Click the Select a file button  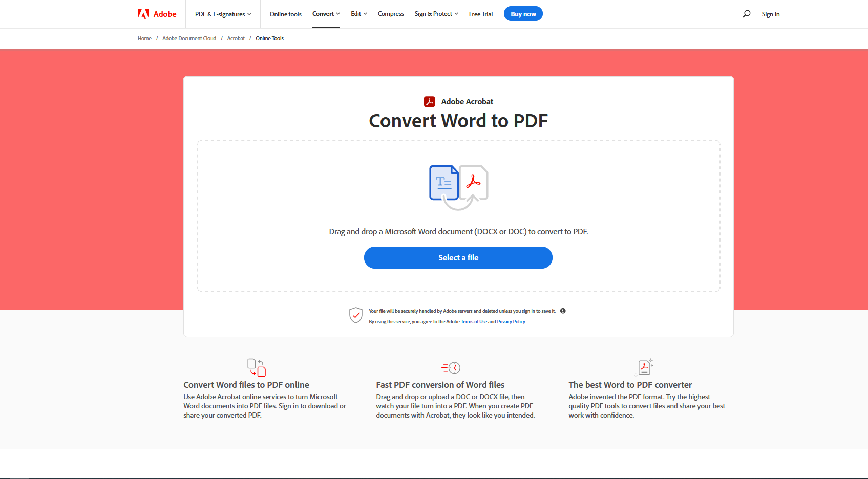pos(458,257)
